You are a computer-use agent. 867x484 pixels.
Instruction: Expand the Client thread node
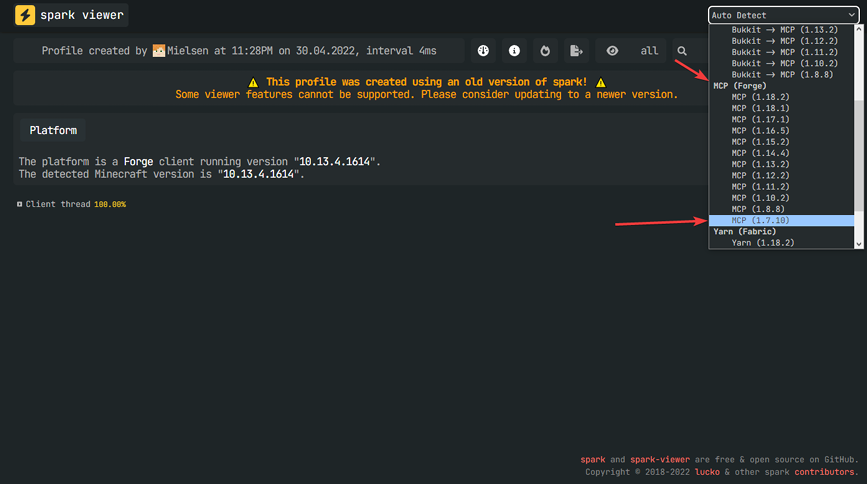tap(20, 204)
